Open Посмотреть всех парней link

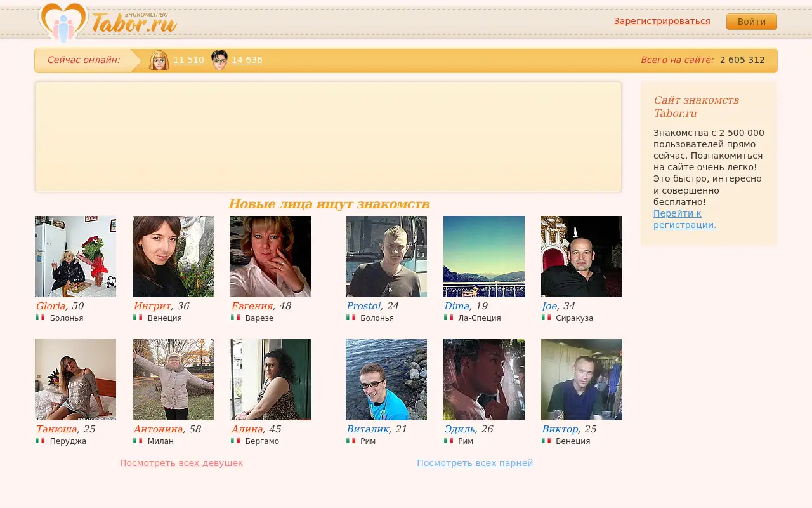point(475,463)
